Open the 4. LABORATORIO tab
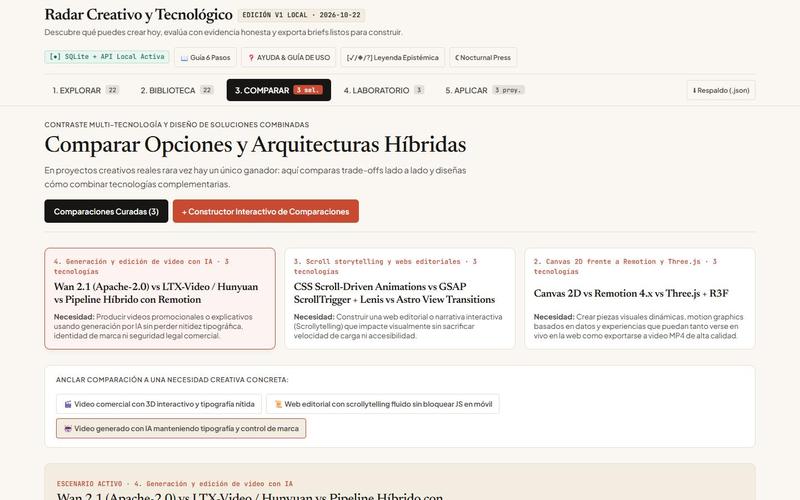The image size is (800, 500). (383, 90)
